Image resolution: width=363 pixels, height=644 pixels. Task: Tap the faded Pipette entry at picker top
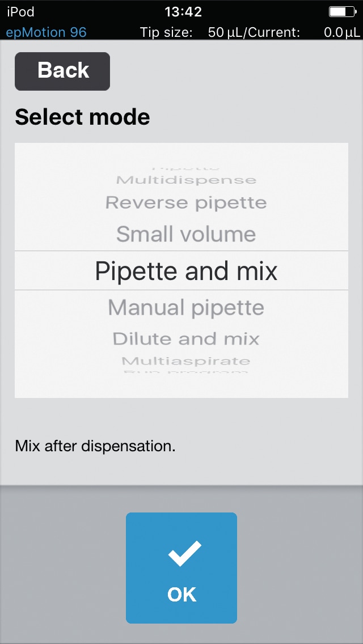[x=186, y=168]
